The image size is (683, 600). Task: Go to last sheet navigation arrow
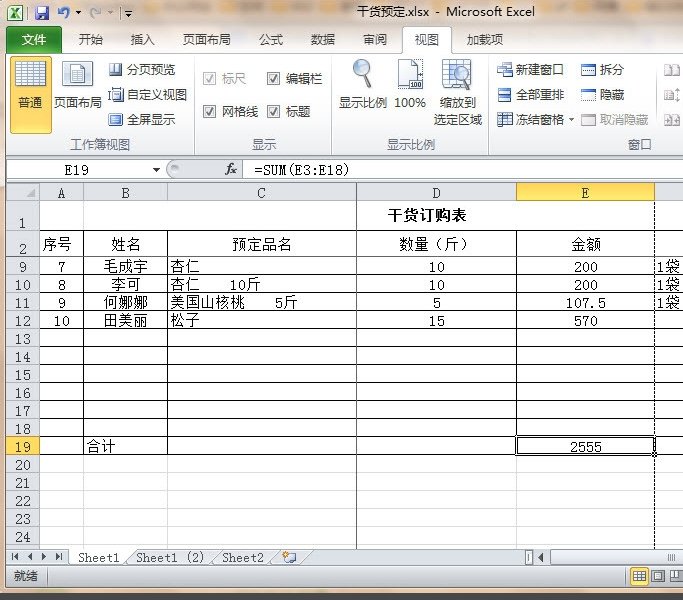click(59, 556)
